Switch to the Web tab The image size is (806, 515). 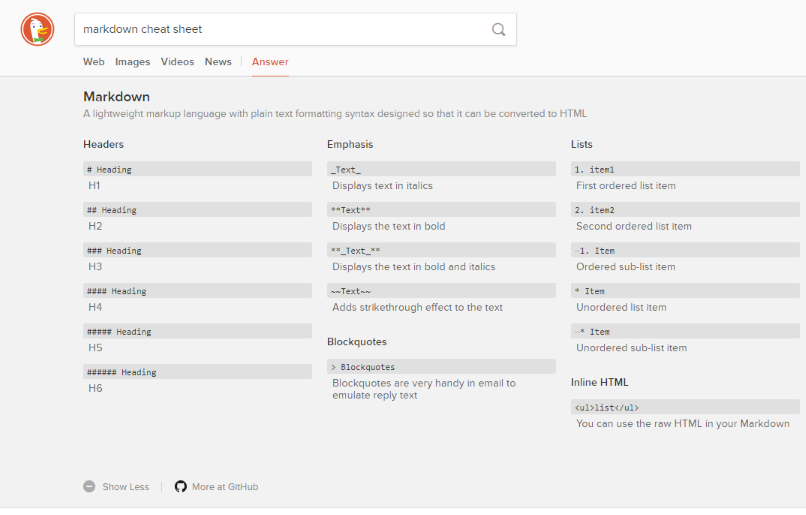pyautogui.click(x=94, y=62)
